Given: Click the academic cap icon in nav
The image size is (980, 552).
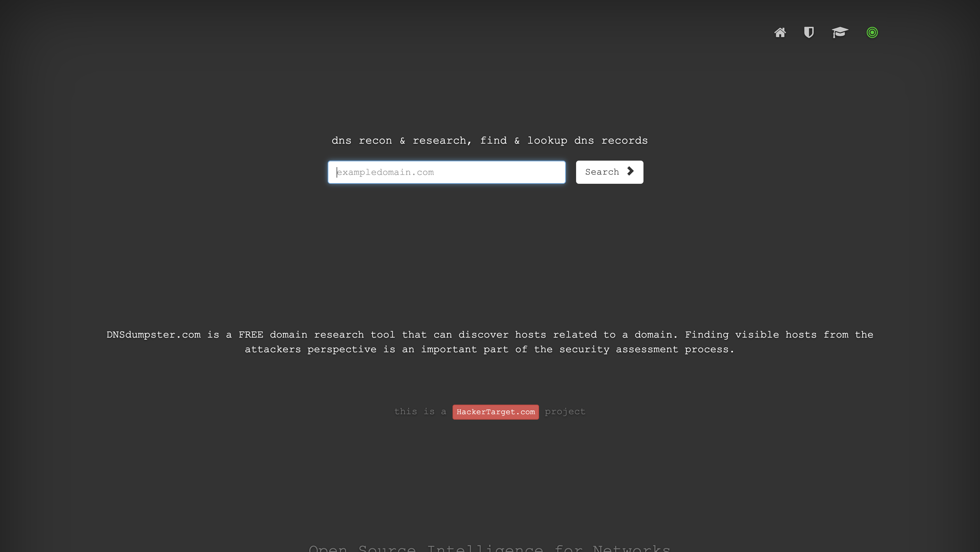Looking at the screenshot, I should [840, 32].
